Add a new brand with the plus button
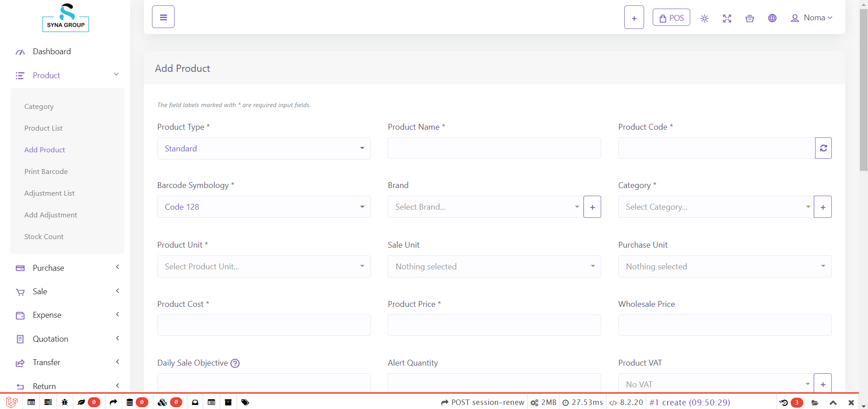 (x=592, y=207)
